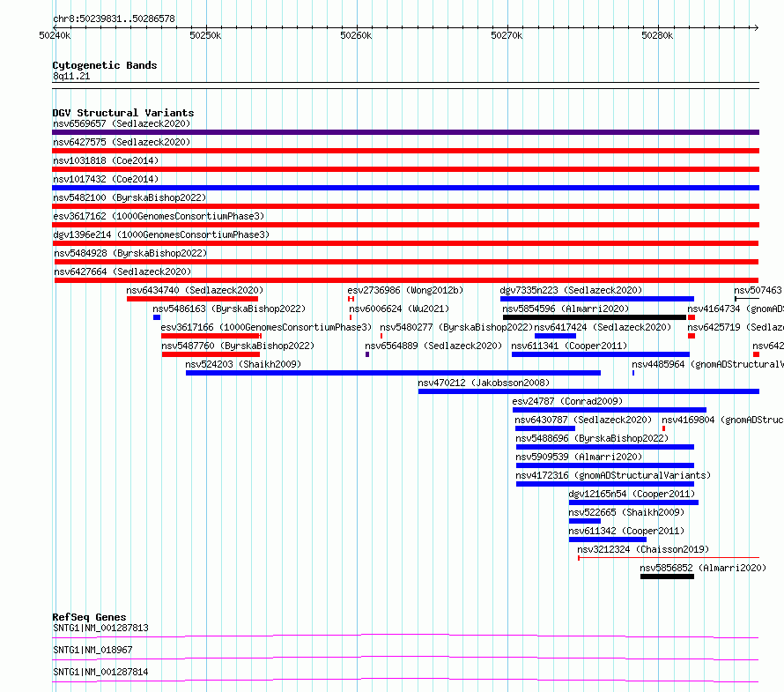
Task: Click the red nsv6434740 variant bar
Action: pos(193,299)
